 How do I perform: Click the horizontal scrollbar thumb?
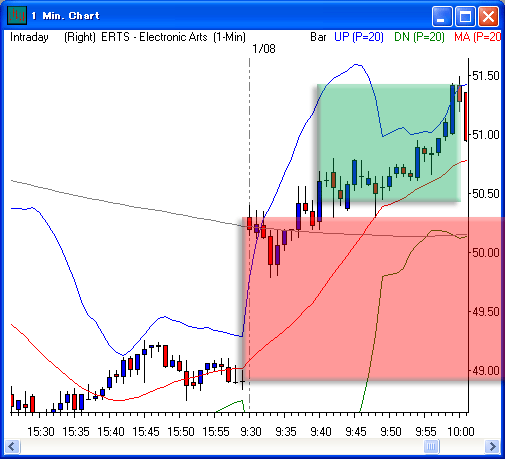tap(431, 446)
